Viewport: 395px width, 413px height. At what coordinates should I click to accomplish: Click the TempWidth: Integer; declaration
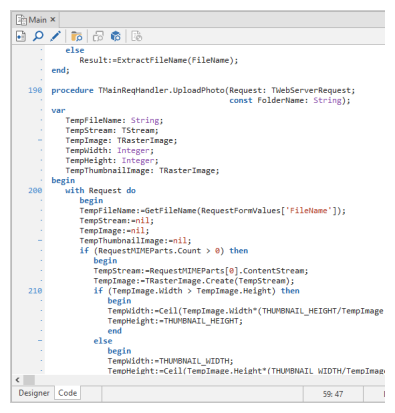pyautogui.click(x=110, y=151)
